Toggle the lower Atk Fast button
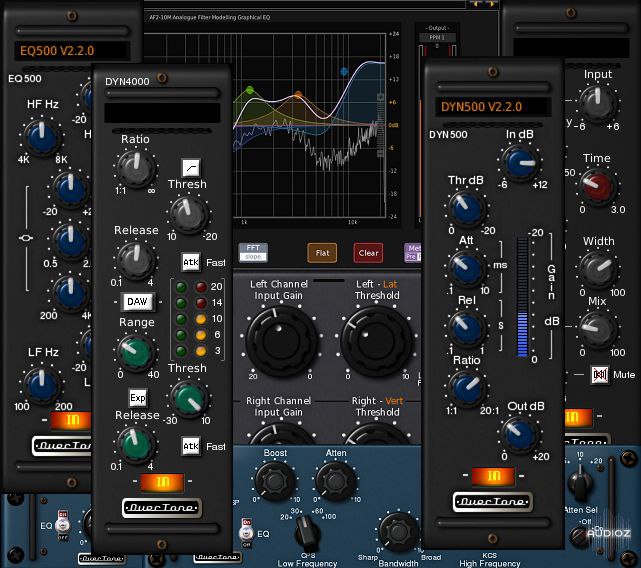641x568 pixels. 191,446
